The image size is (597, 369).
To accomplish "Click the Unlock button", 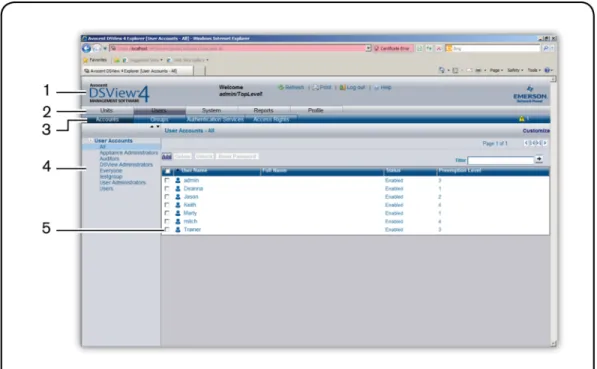I will click(204, 157).
